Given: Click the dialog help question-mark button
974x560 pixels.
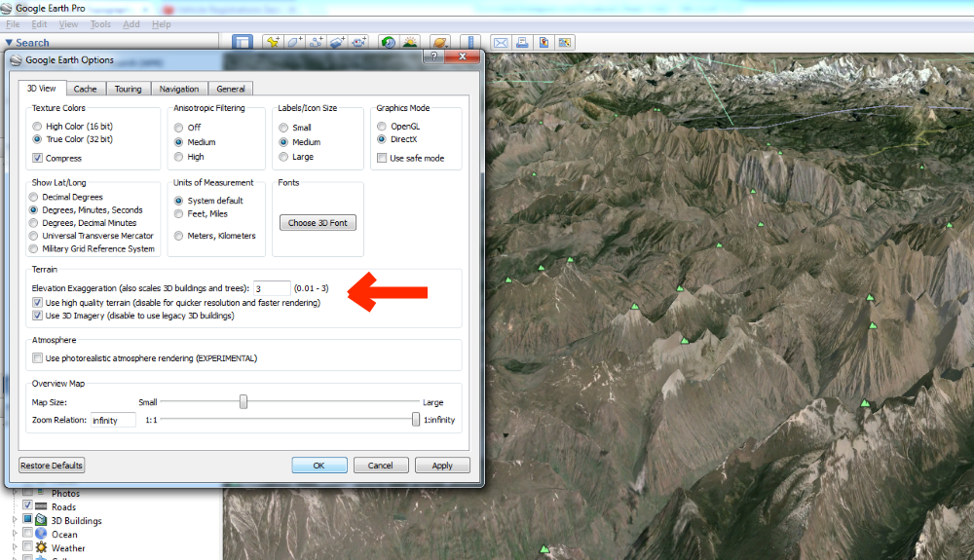Looking at the screenshot, I should 433,56.
